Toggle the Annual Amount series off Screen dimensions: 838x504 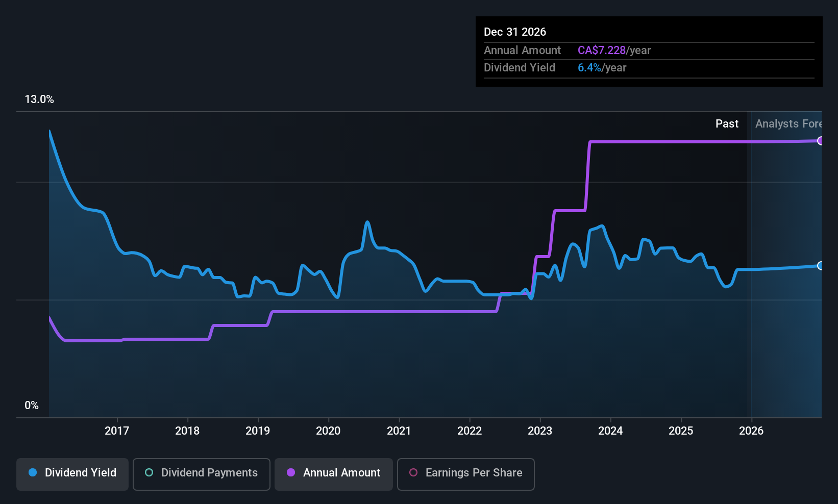tap(333, 473)
